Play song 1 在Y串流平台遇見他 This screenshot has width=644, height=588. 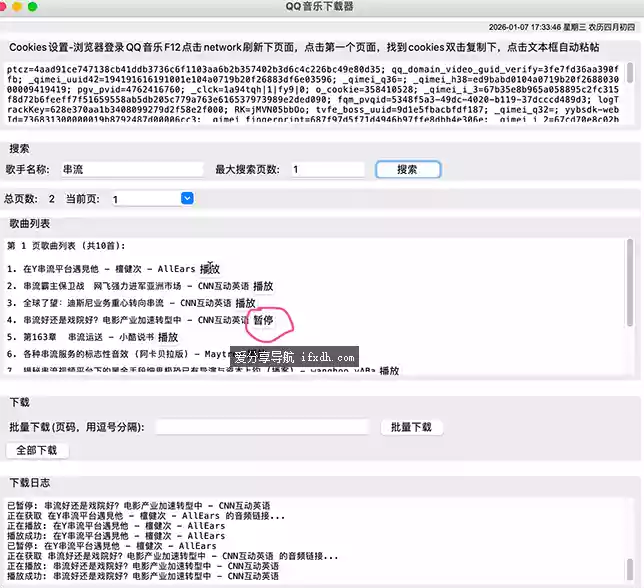tap(210, 269)
